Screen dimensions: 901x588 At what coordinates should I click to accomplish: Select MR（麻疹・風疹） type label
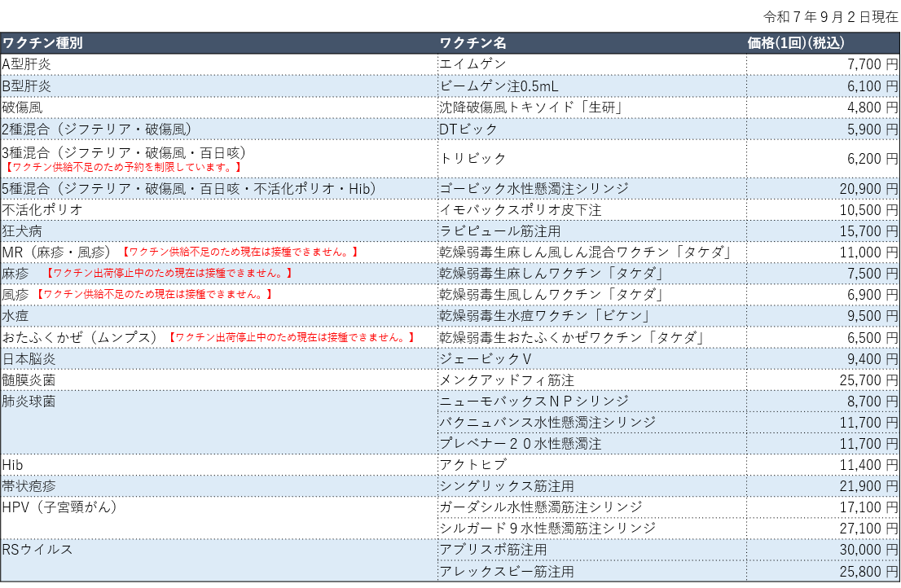tap(56, 252)
